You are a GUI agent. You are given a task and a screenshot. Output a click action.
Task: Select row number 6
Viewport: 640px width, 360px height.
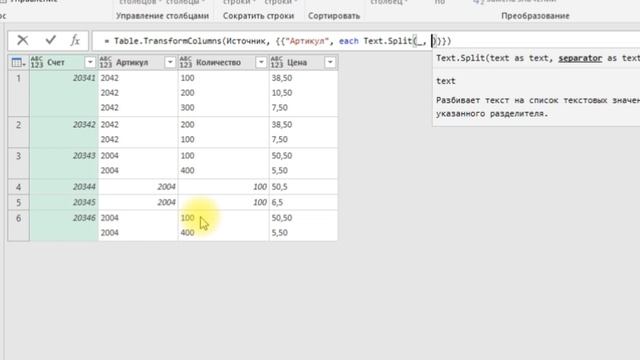[x=18, y=225]
